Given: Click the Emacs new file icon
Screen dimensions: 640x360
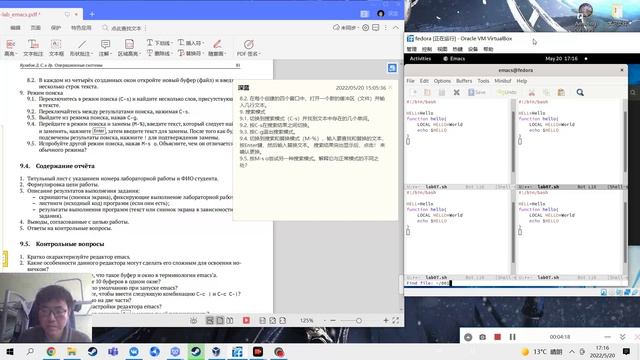Looking at the screenshot, I should click(x=413, y=93).
